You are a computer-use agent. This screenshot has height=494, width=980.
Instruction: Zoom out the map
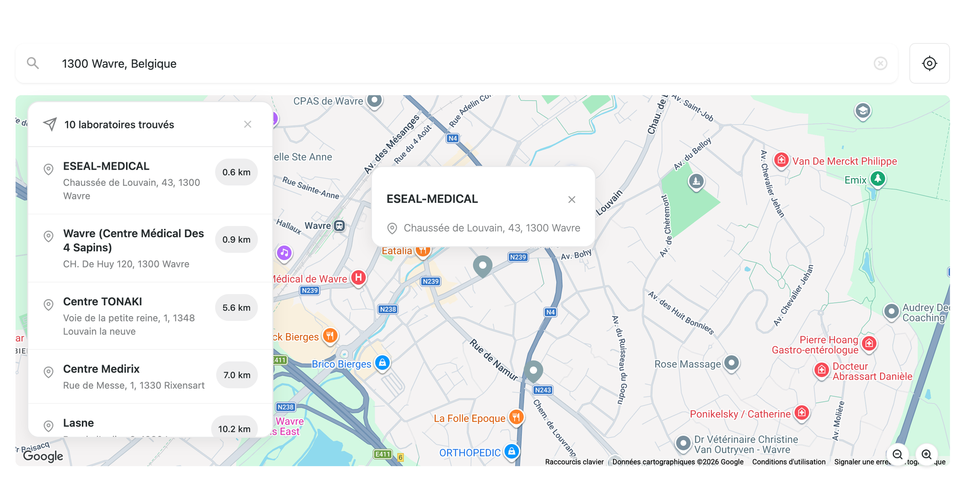[897, 454]
